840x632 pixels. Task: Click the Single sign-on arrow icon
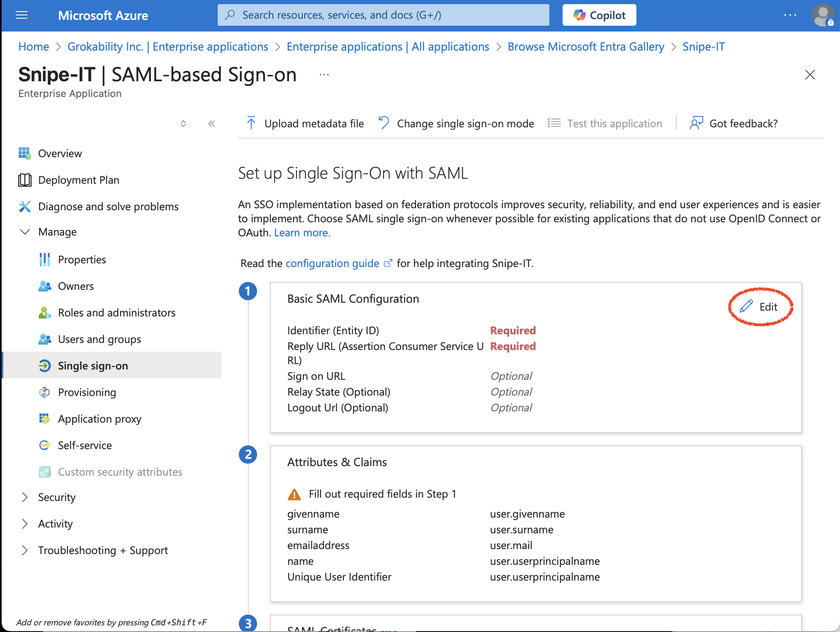44,365
